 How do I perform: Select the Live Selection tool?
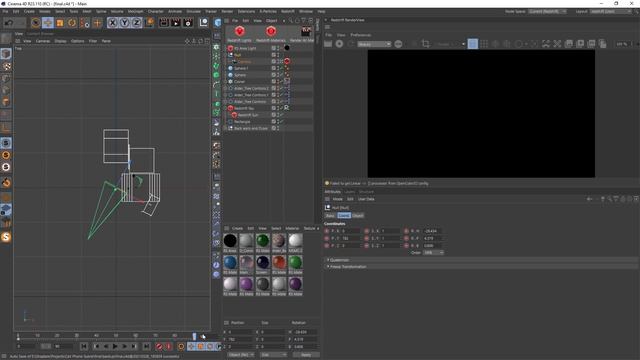36,23
